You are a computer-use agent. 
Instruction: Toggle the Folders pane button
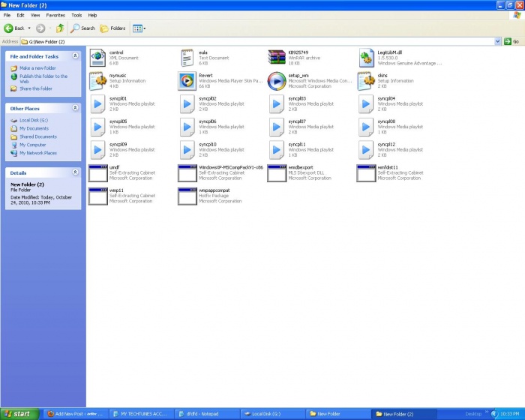click(112, 28)
